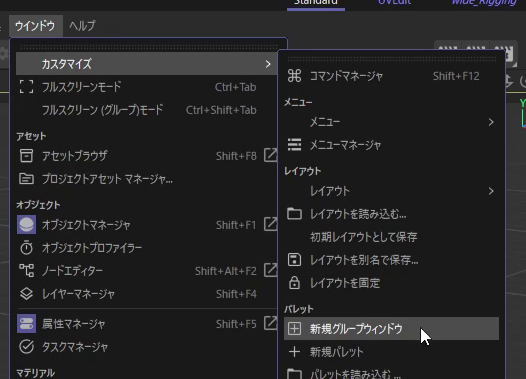Open ノードエディター in a new window via the pop-out icon
Image resolution: width=526 pixels, height=379 pixels.
[x=270, y=270]
